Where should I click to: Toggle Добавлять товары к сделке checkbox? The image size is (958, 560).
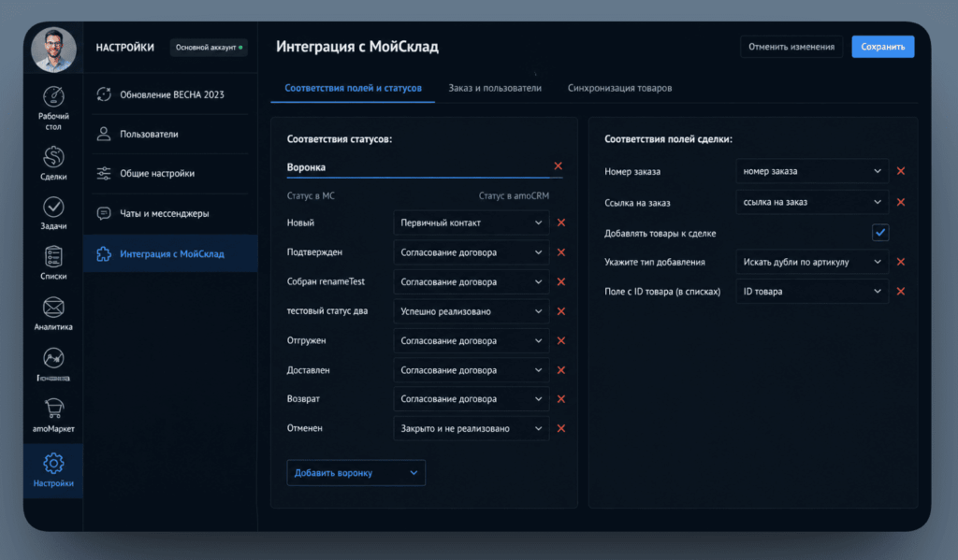click(x=879, y=233)
